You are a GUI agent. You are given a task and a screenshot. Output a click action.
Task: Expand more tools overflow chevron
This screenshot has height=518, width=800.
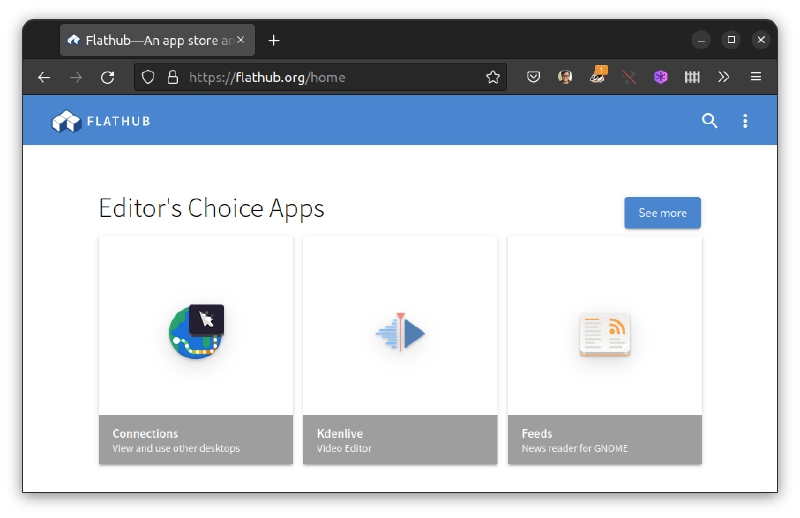coord(723,77)
